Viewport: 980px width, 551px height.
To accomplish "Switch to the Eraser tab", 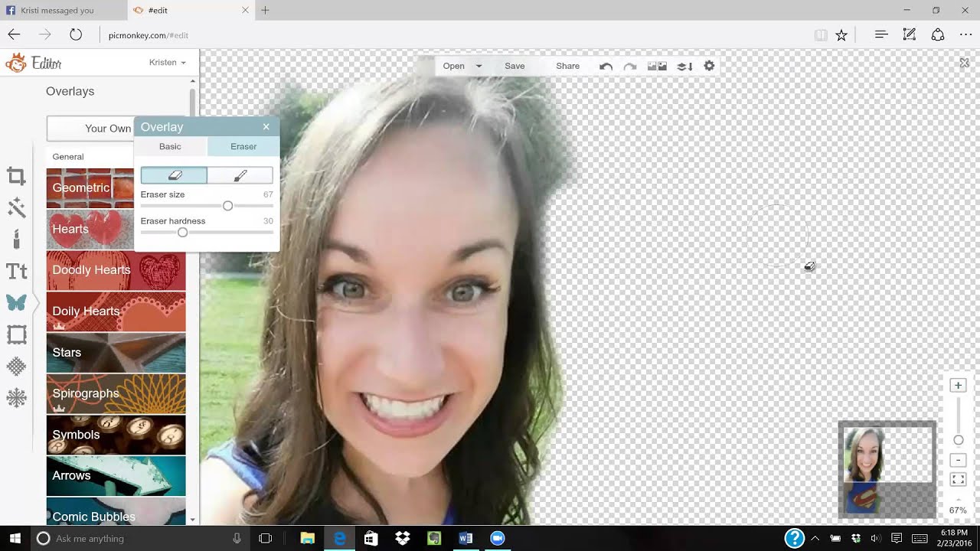I will [x=243, y=146].
